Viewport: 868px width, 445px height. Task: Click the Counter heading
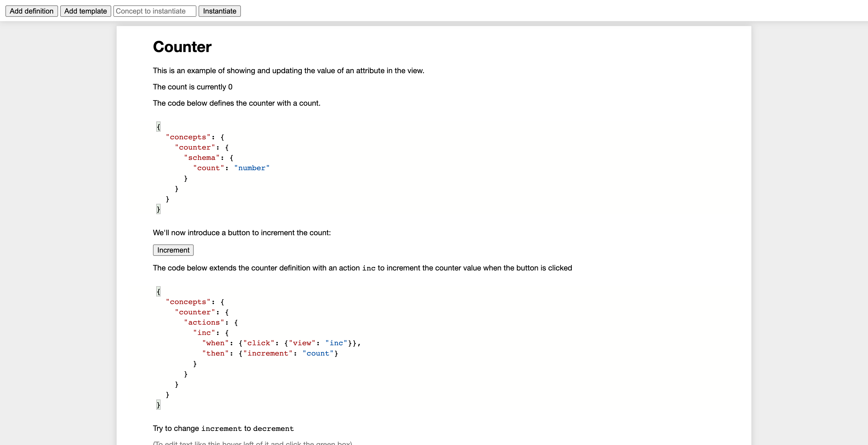182,47
